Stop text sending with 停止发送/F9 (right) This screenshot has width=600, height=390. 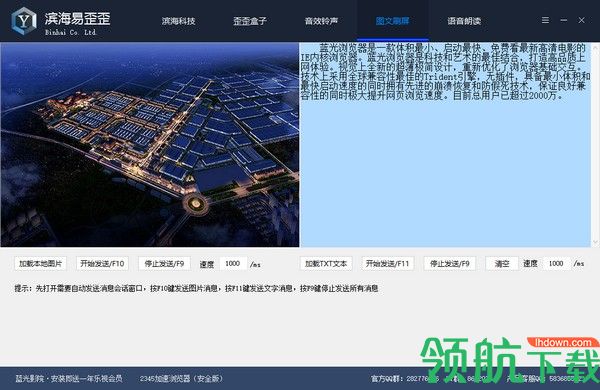coord(450,264)
